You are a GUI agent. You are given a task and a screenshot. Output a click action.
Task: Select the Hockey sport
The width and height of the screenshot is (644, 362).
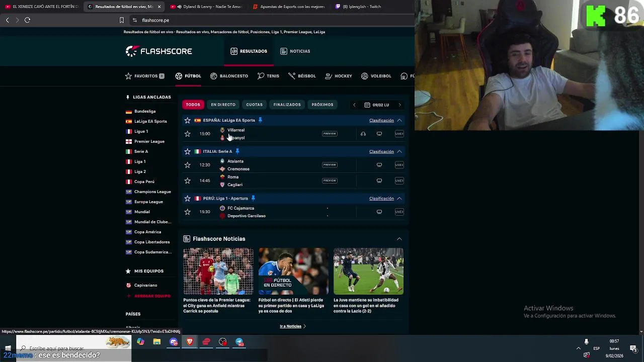click(x=339, y=76)
